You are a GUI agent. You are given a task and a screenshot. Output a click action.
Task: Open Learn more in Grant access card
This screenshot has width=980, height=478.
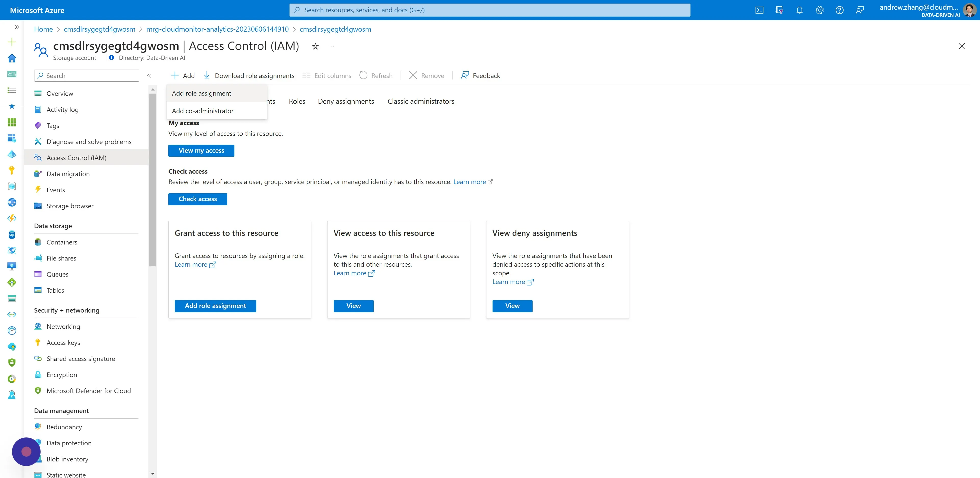(195, 265)
